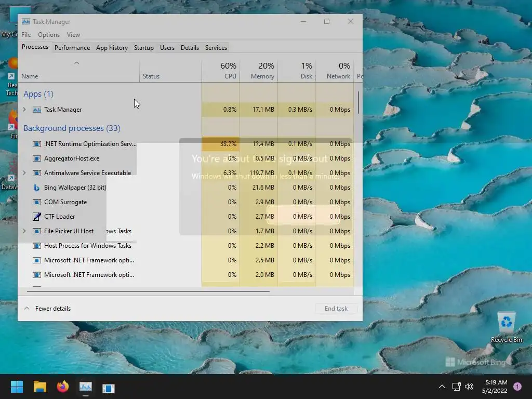This screenshot has width=532, height=399.
Task: Switch to the Details tab
Action: pyautogui.click(x=190, y=48)
